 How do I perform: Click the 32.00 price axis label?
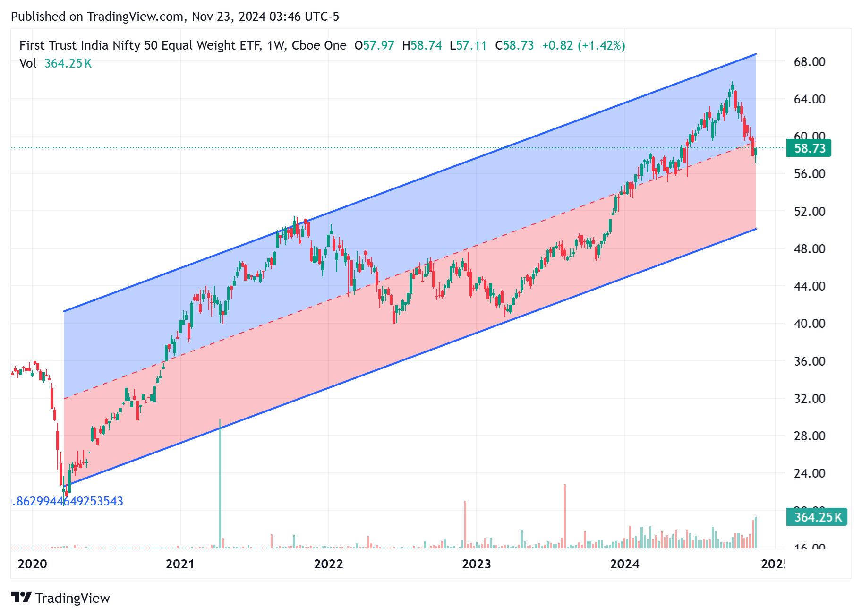810,398
